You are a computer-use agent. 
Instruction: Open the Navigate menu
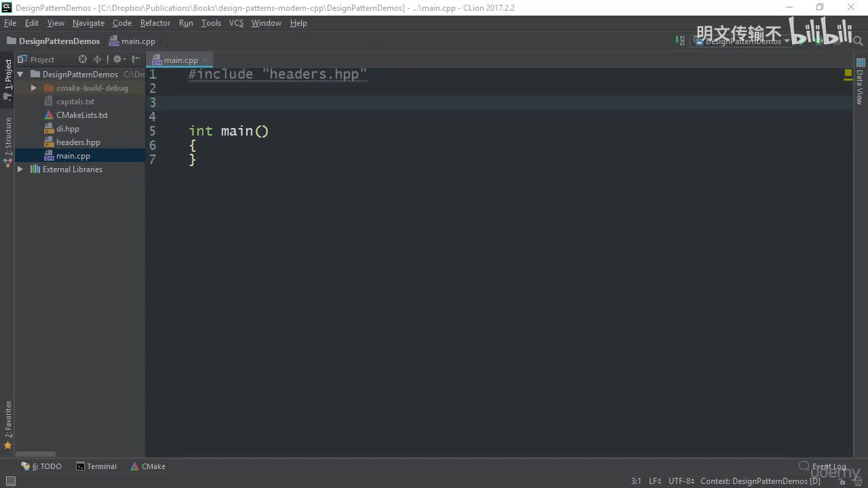pyautogui.click(x=88, y=23)
